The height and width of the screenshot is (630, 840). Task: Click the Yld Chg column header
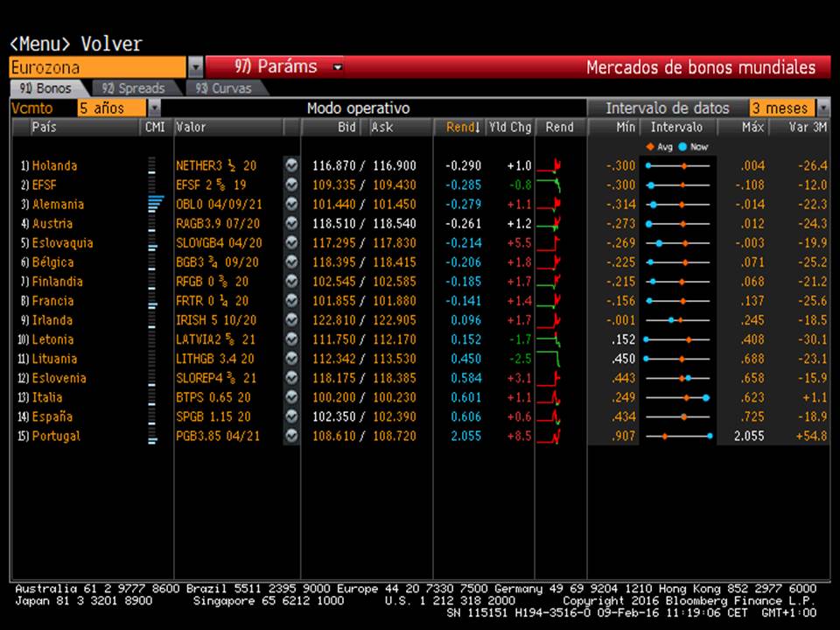pyautogui.click(x=510, y=127)
